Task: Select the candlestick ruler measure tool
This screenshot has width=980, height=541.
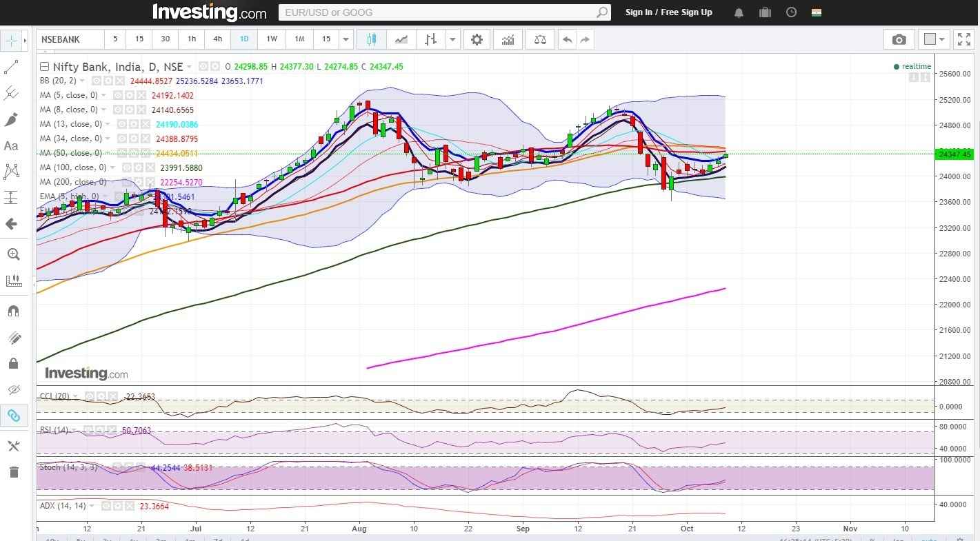Action: pyautogui.click(x=13, y=280)
